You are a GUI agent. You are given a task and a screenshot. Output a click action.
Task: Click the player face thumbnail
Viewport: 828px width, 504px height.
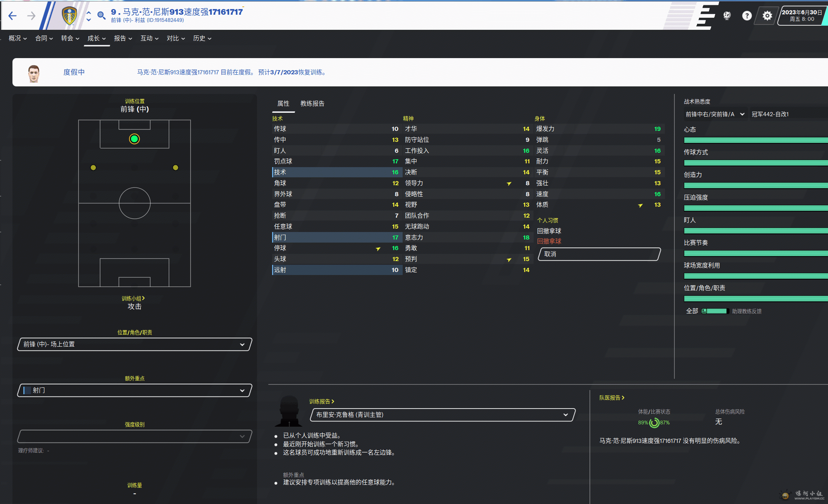(x=34, y=73)
